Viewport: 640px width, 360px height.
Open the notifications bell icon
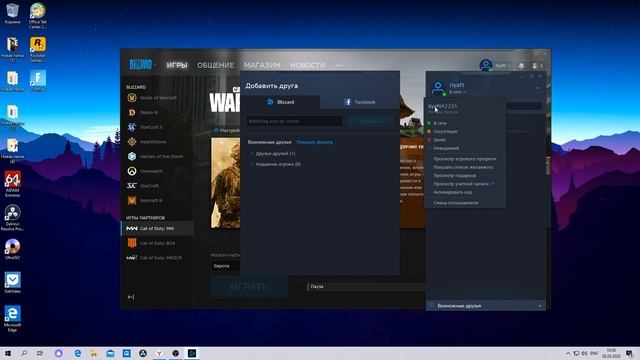click(x=521, y=66)
